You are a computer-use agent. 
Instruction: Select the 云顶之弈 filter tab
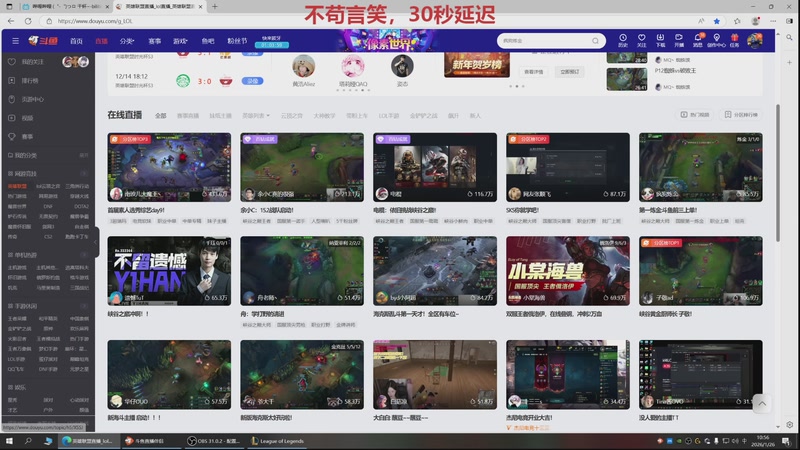(x=292, y=116)
